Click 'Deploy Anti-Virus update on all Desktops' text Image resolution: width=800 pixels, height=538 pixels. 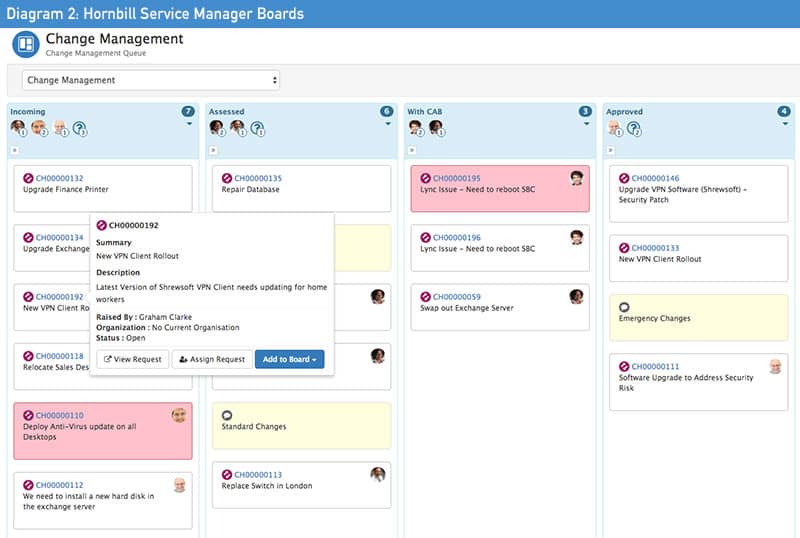tap(80, 431)
